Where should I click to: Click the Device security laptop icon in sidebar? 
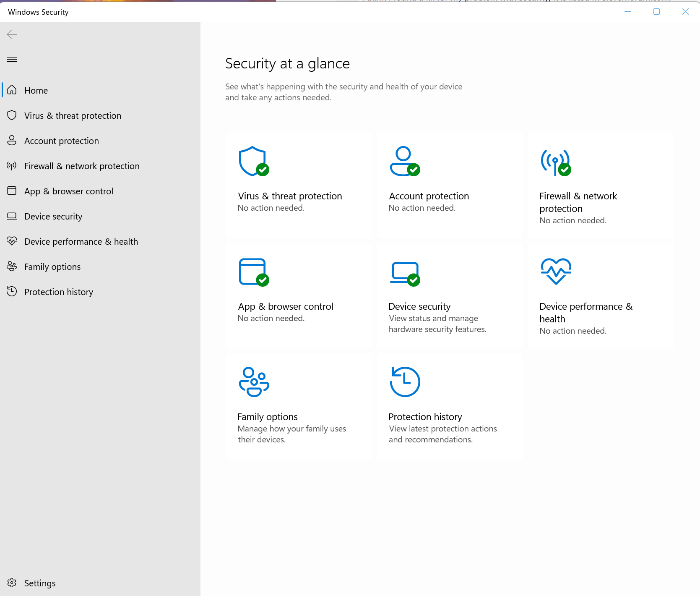point(12,216)
